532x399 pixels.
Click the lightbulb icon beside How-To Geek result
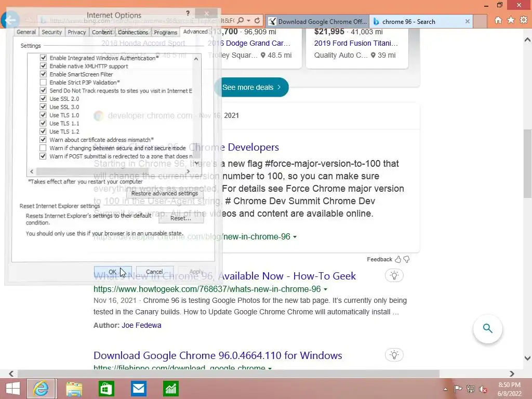tap(394, 275)
